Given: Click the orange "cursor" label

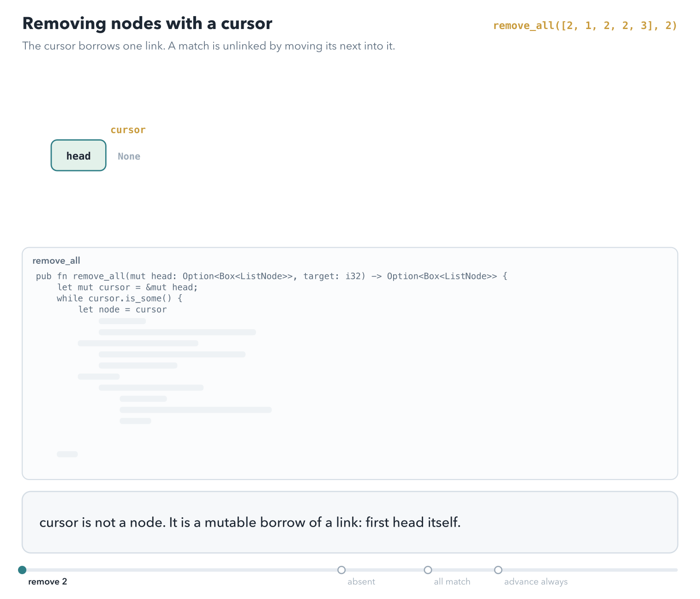Looking at the screenshot, I should coord(128,130).
